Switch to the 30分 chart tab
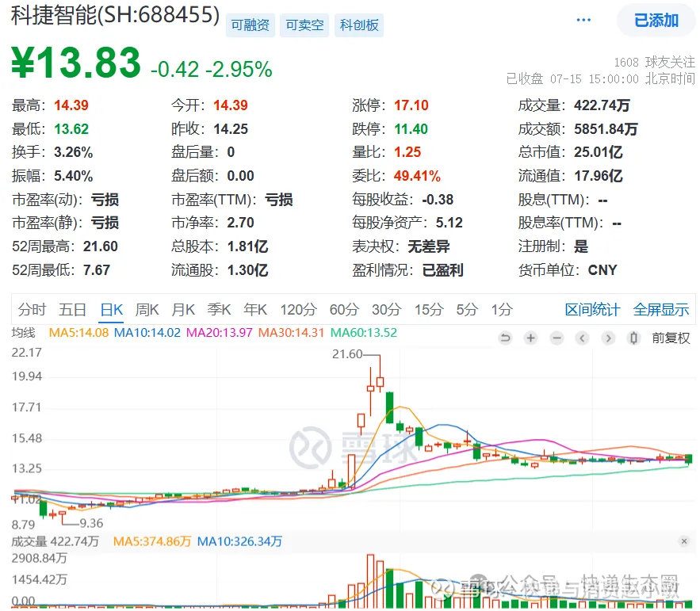Viewport: 700px width, 611px height. click(x=387, y=309)
